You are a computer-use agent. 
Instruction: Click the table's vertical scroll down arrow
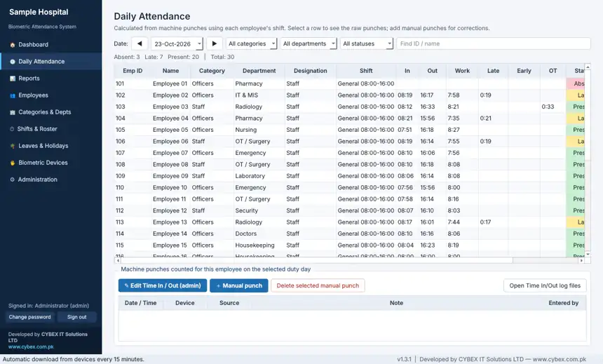[x=588, y=255]
